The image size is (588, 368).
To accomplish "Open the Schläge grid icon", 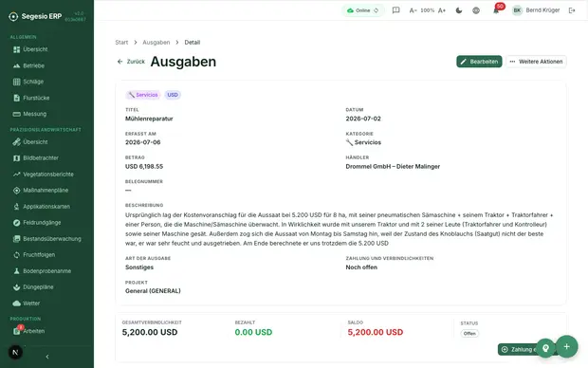I will [x=16, y=82].
